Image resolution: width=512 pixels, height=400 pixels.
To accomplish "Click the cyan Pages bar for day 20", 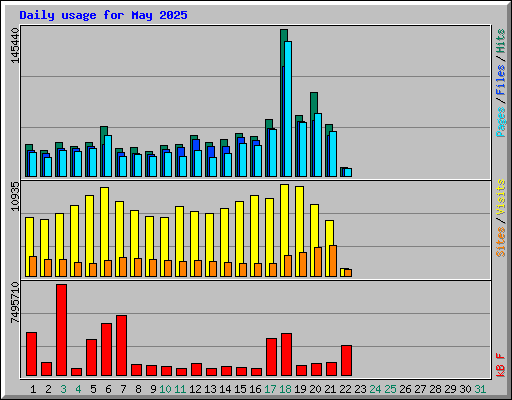I will [318, 145].
